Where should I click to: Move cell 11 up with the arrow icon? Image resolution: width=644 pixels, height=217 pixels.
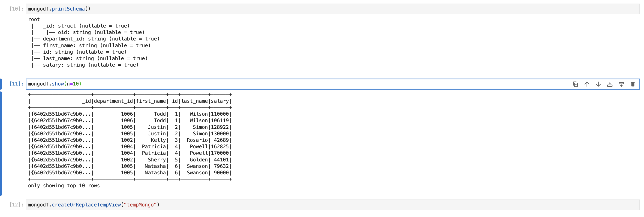coord(587,84)
